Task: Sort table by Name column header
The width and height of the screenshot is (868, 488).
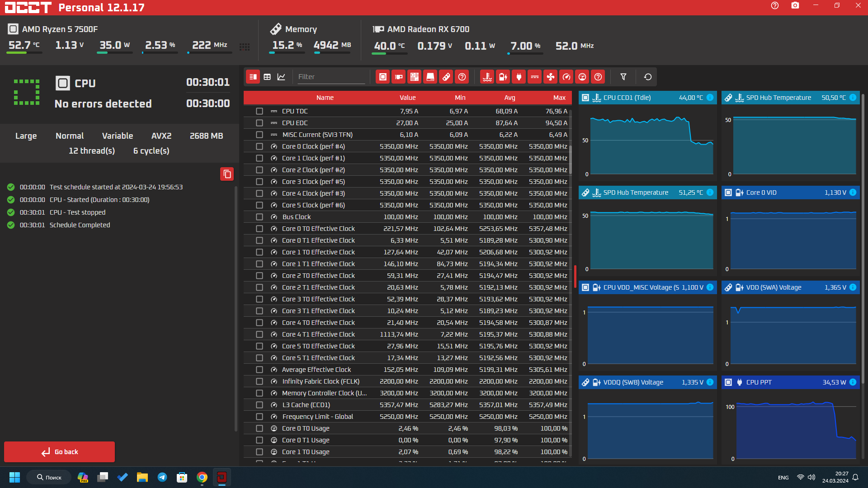Action: coord(325,98)
